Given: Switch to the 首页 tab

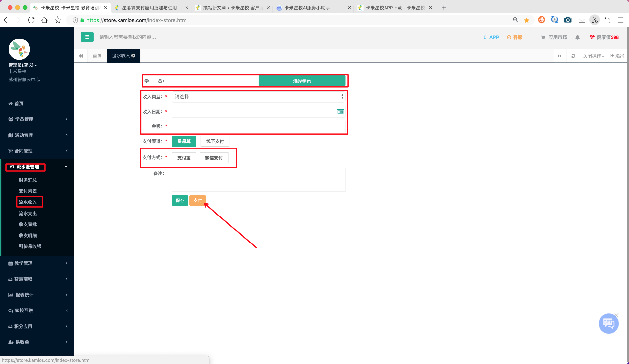Looking at the screenshot, I should (97, 56).
